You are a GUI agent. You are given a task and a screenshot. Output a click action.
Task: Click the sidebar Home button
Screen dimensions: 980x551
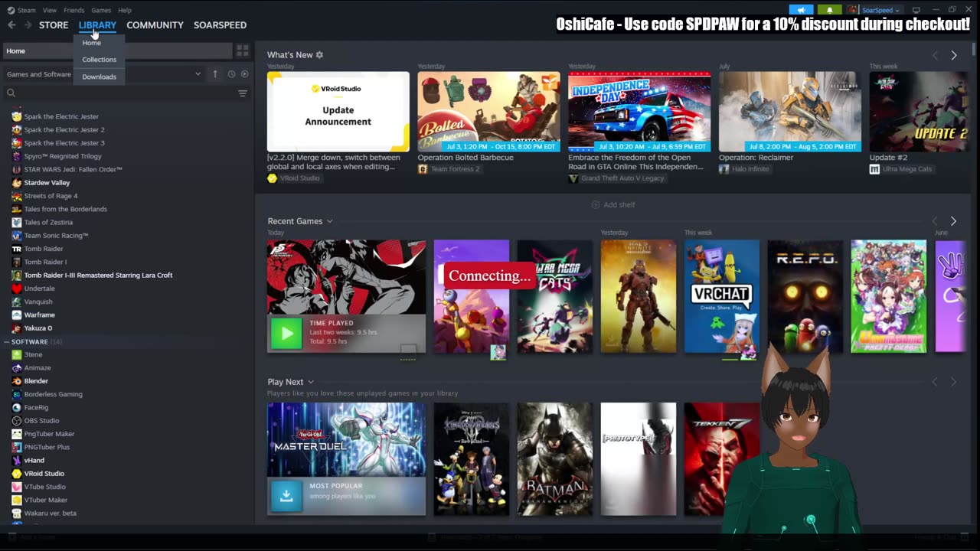point(117,51)
